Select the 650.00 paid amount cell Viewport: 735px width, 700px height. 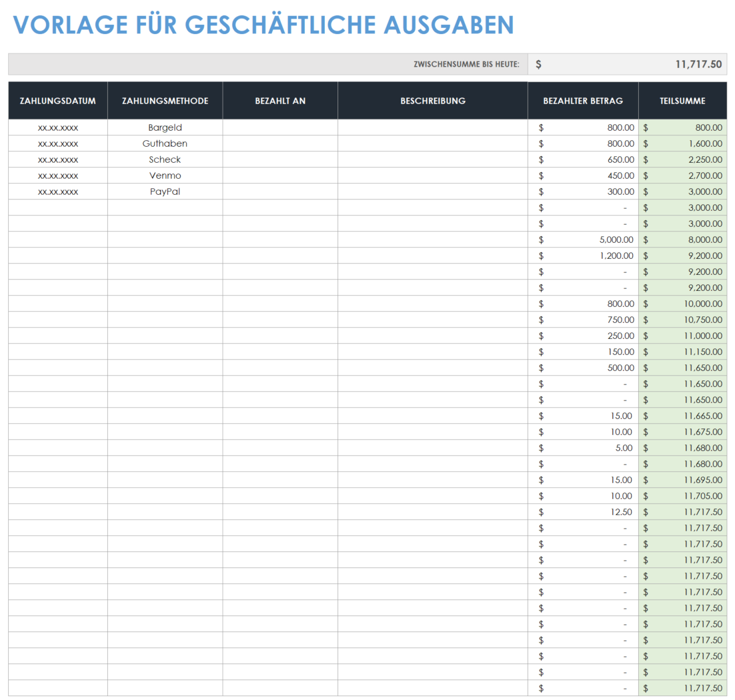583,159
